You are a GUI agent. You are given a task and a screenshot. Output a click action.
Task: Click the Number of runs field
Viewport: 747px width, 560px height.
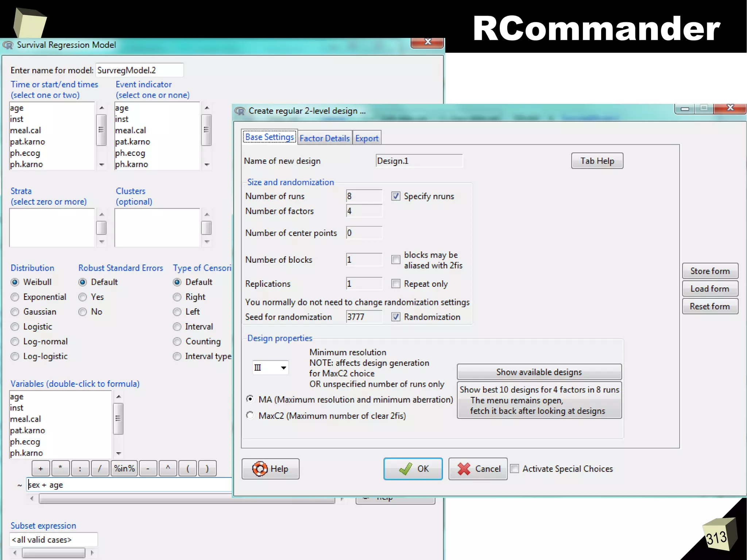pyautogui.click(x=364, y=196)
